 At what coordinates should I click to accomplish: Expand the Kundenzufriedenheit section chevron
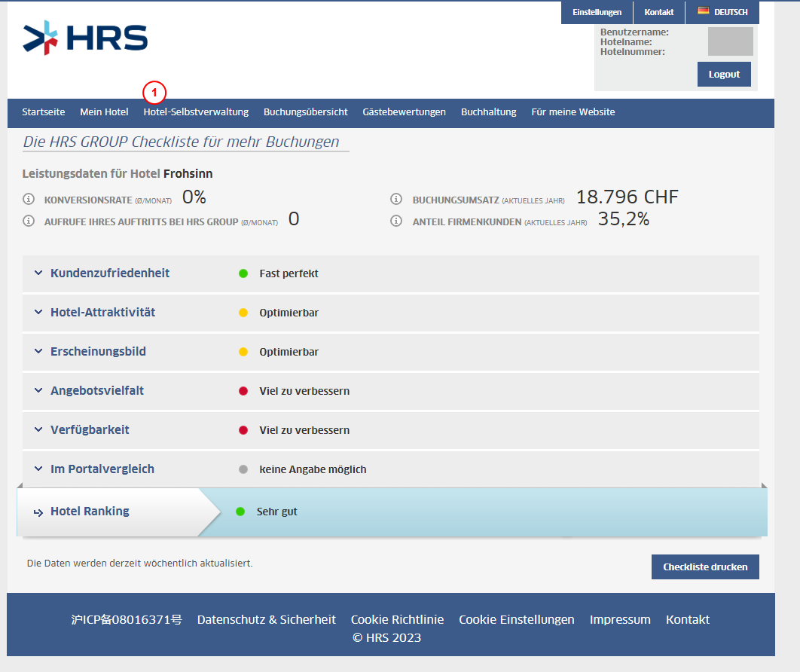38,273
